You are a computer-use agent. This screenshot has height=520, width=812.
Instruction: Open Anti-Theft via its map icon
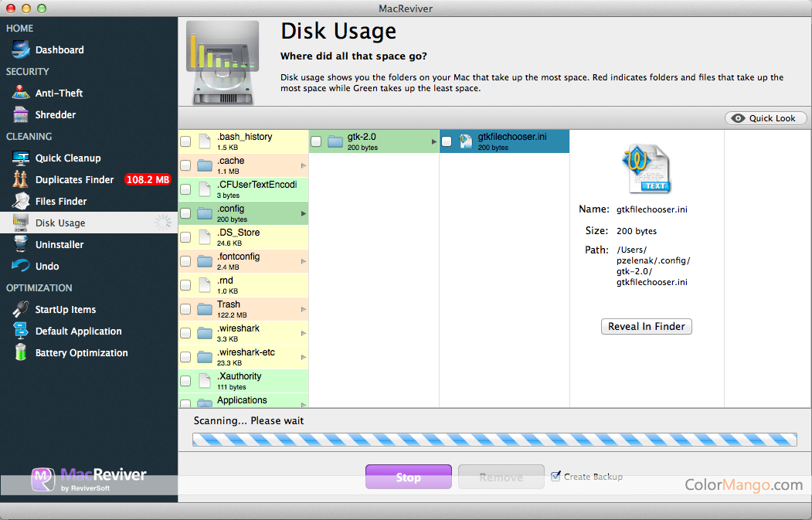click(21, 93)
